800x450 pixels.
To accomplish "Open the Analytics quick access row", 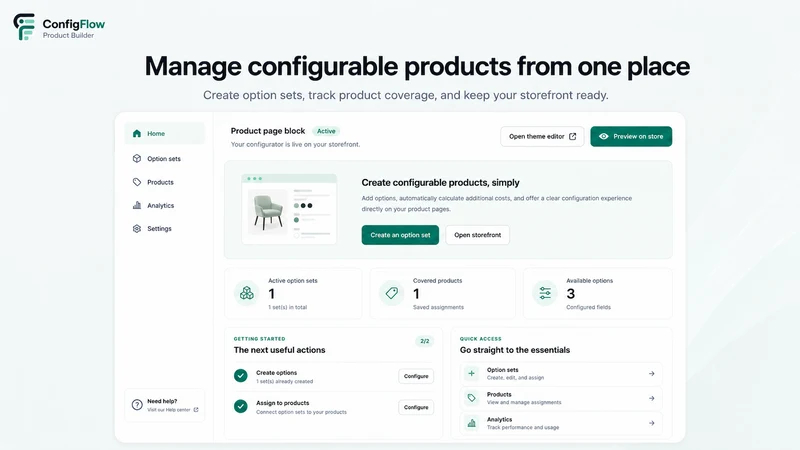I will tap(561, 423).
